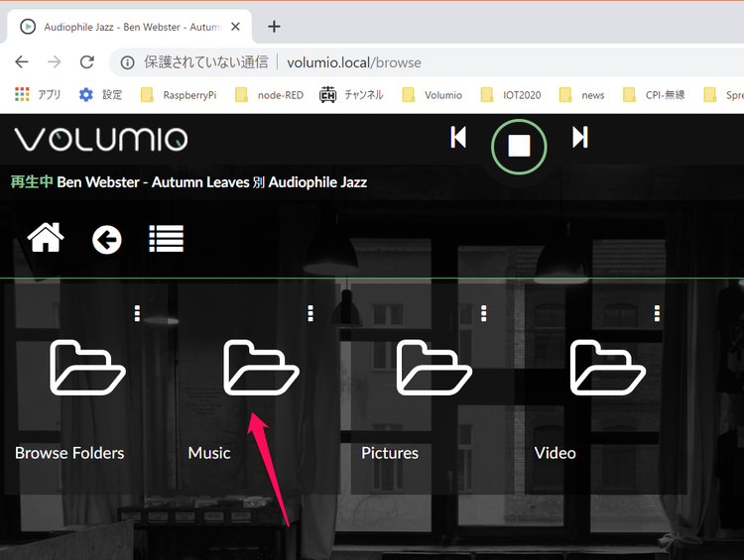
Task: Click the Volumio logo
Action: point(100,139)
